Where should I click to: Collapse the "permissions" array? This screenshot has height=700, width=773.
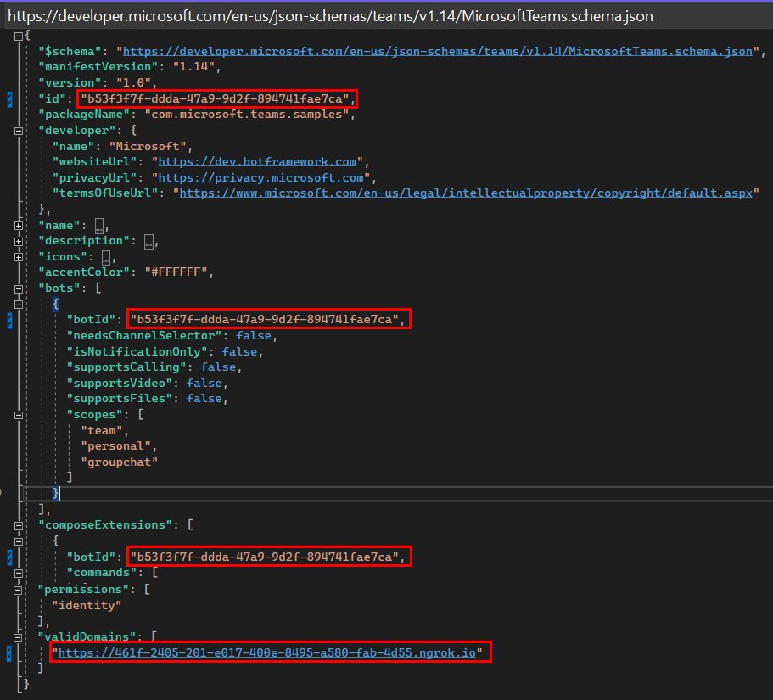[18, 590]
